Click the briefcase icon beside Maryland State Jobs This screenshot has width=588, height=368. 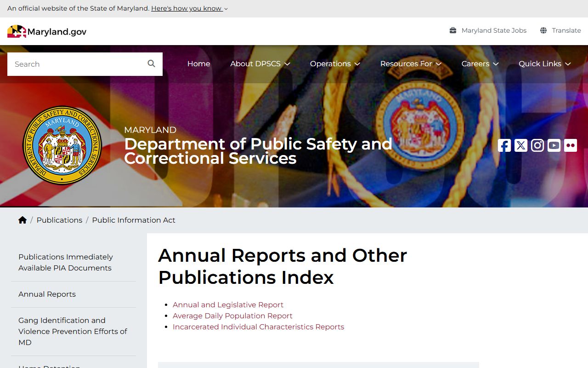tap(453, 30)
